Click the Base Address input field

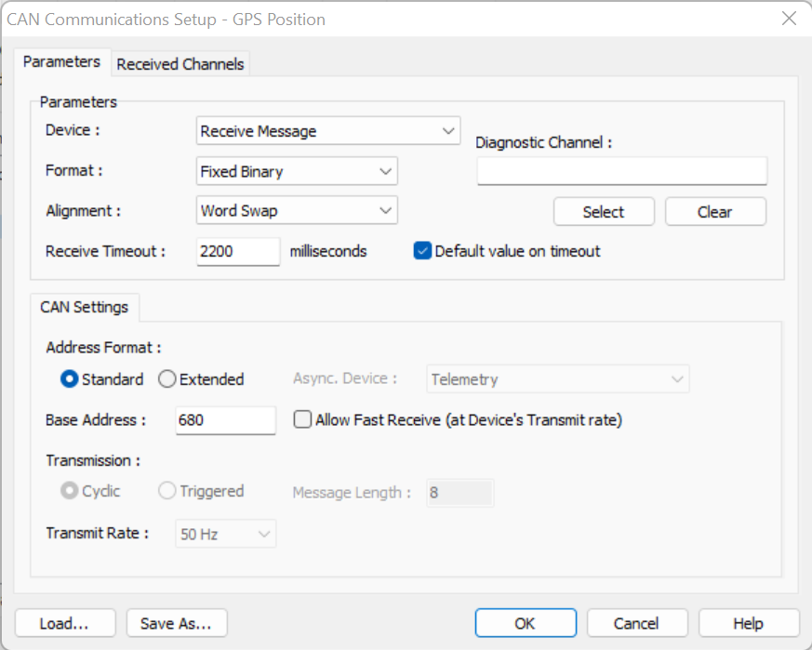[225, 420]
